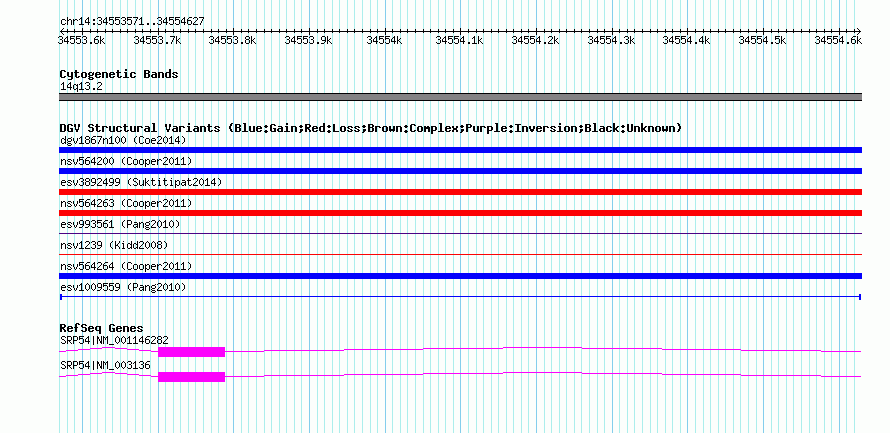Click ruler tick label 34553.8k
This screenshot has width=890, height=433.
click(233, 40)
